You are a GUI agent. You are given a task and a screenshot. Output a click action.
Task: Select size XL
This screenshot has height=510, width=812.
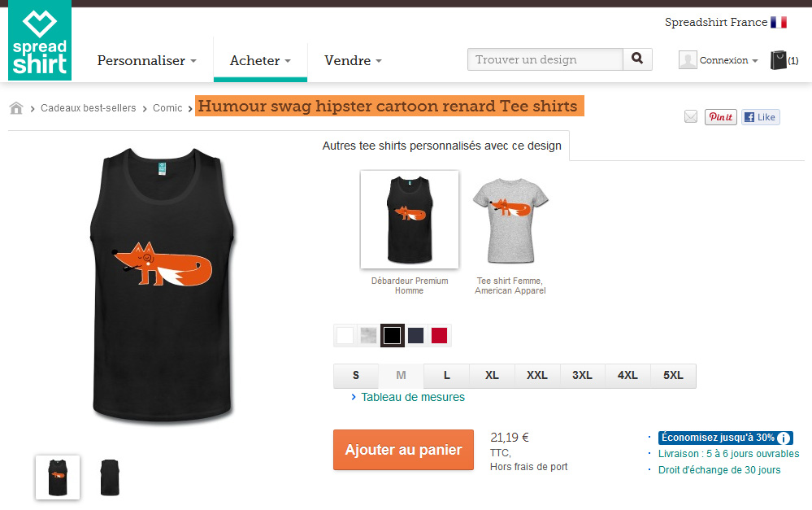[x=492, y=375]
